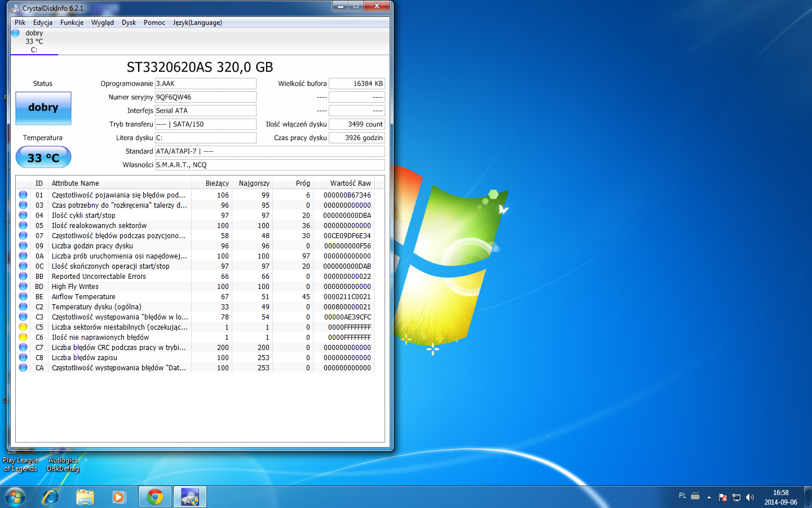Click the 33 °C temperature button
812x508 pixels.
[43, 157]
